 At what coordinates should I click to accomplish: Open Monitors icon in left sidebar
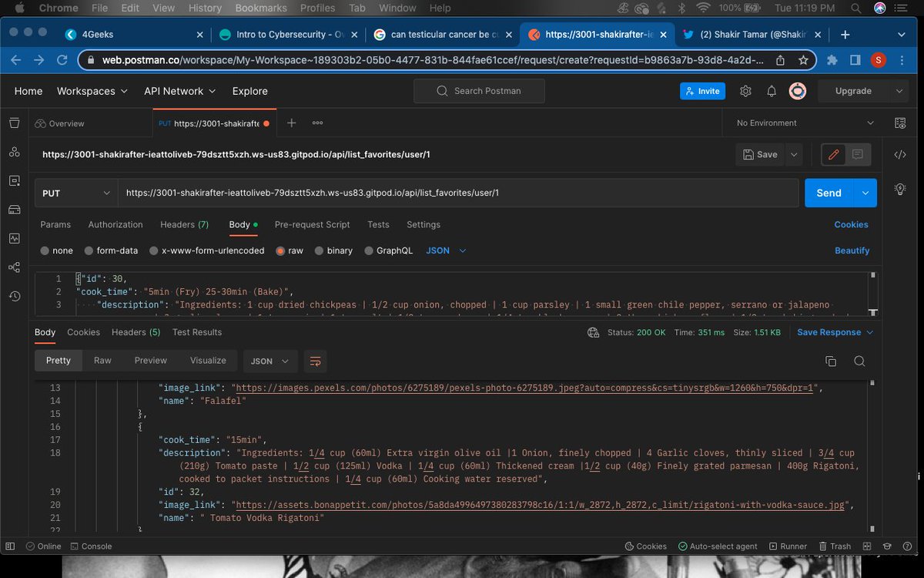click(x=14, y=238)
